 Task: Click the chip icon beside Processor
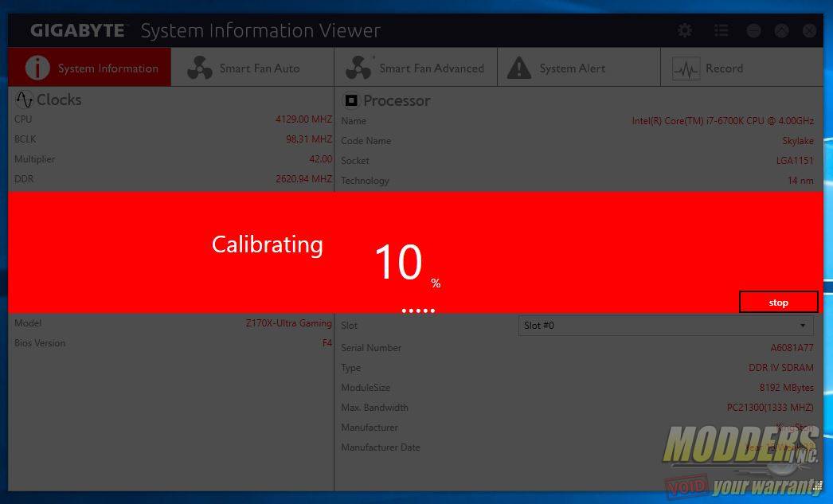[x=350, y=100]
